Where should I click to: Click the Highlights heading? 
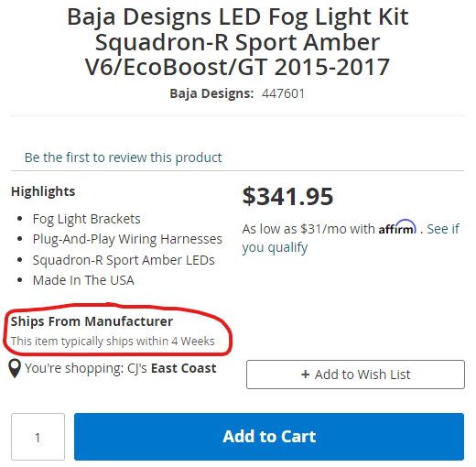pyautogui.click(x=43, y=191)
